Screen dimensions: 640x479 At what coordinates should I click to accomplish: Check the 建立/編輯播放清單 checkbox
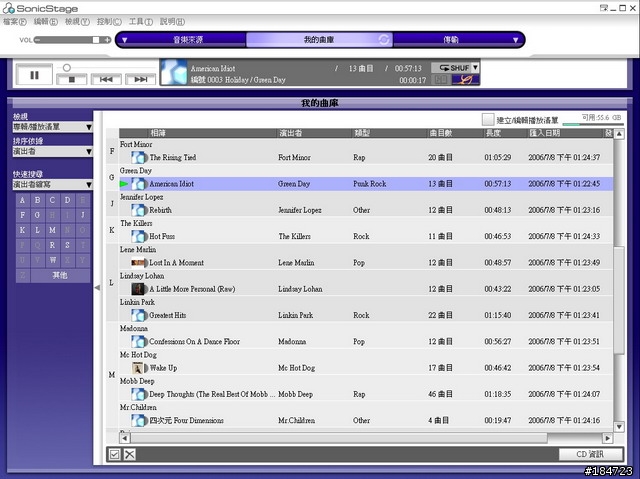coord(488,120)
